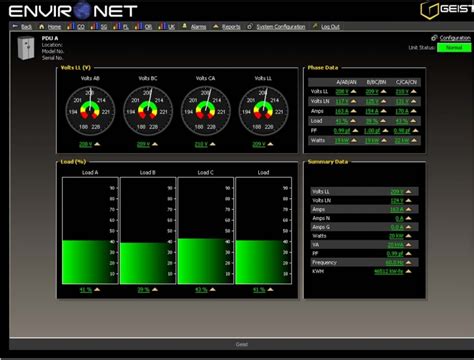Screen dimensions: 474x360
Task: Click Phase Data Amps 163 A value
Action: tap(342, 111)
